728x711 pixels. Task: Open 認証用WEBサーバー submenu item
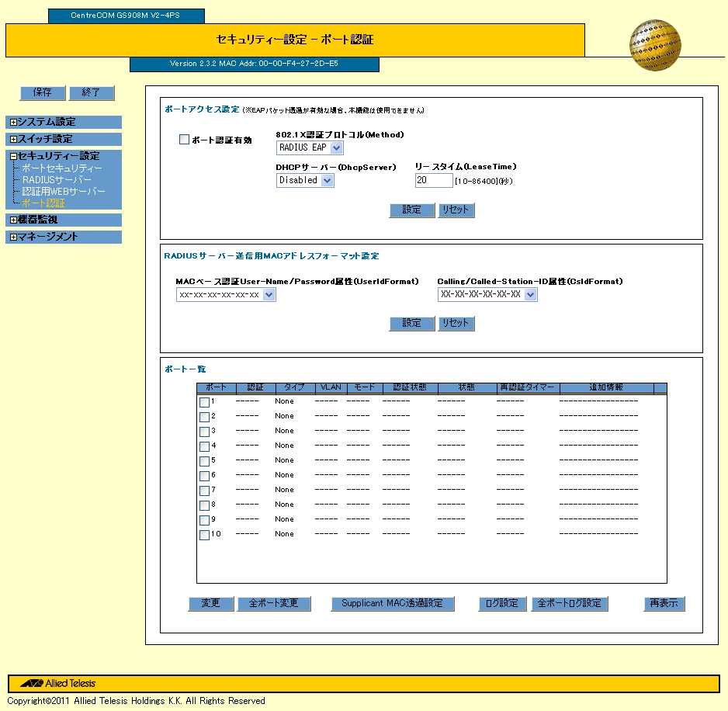(x=64, y=192)
